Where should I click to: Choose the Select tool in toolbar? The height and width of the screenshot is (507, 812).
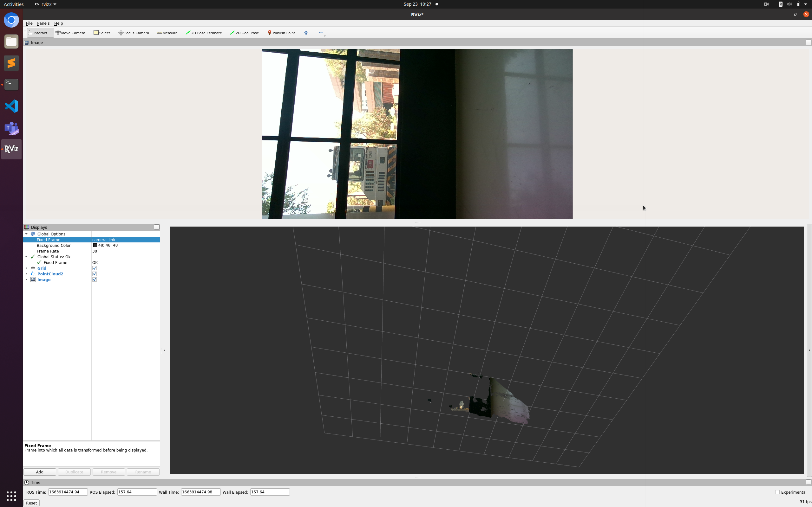pyautogui.click(x=102, y=33)
